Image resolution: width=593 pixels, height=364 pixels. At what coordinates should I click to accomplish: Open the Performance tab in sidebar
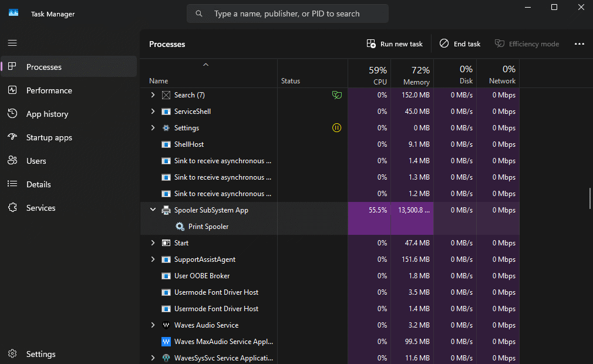(x=49, y=90)
